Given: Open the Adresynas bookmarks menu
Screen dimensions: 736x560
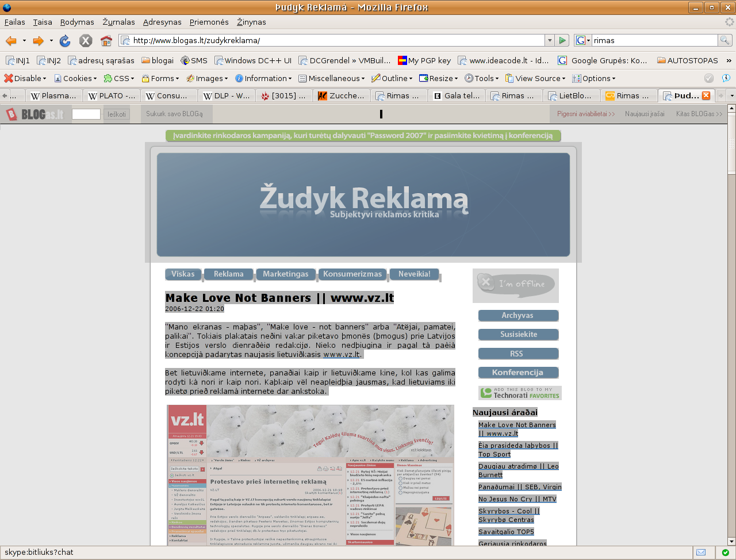Looking at the screenshot, I should [x=162, y=22].
